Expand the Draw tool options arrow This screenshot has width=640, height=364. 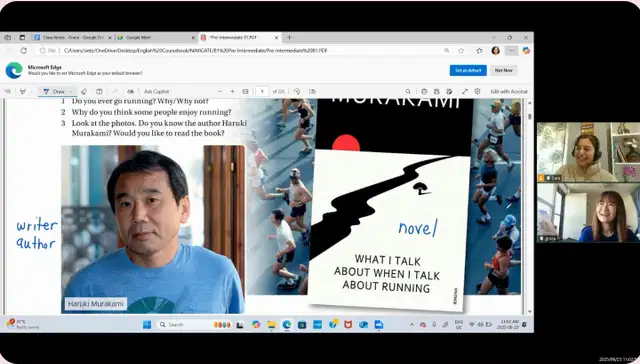pos(71,91)
